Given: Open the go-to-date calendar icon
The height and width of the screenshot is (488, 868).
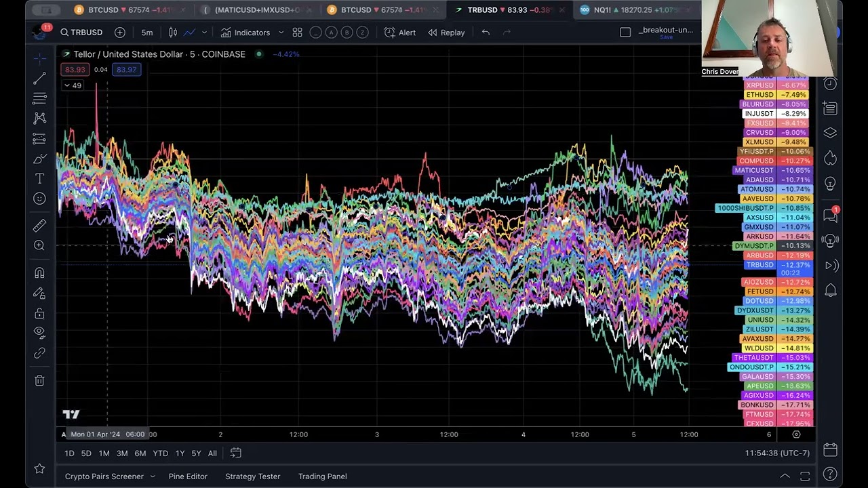Looking at the screenshot, I should click(235, 453).
